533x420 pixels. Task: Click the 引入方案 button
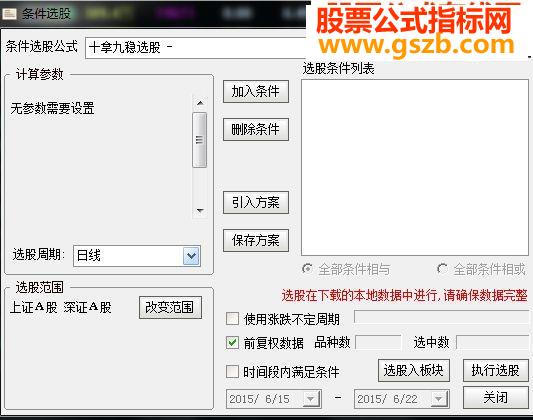coord(256,203)
